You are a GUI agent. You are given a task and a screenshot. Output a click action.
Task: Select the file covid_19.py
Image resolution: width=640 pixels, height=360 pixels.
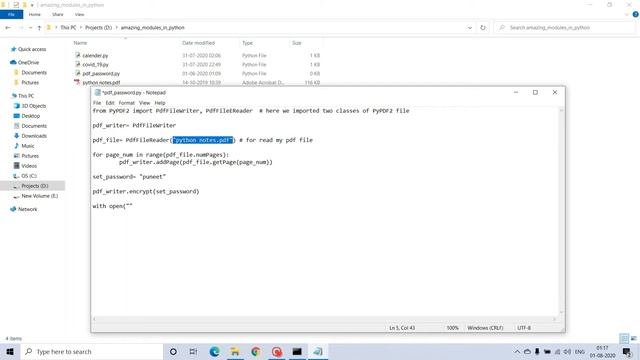96,64
